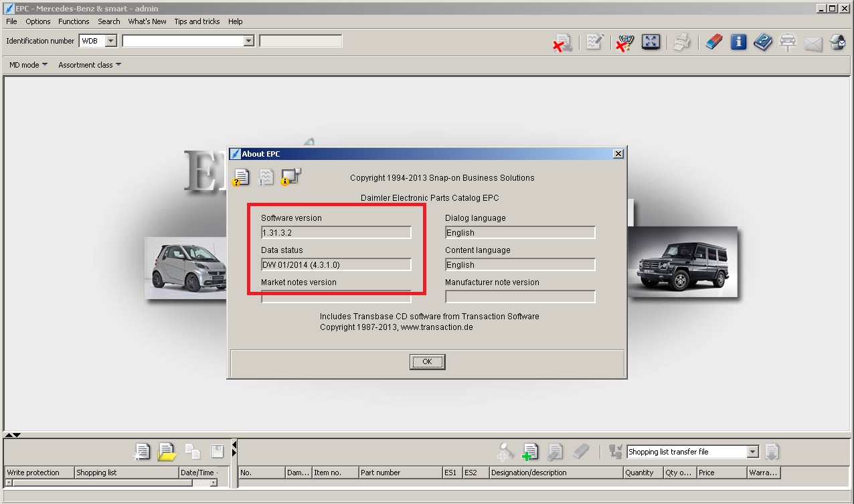Click the add item document with green plus icon
Screen dimensions: 854x504
(x=530, y=452)
